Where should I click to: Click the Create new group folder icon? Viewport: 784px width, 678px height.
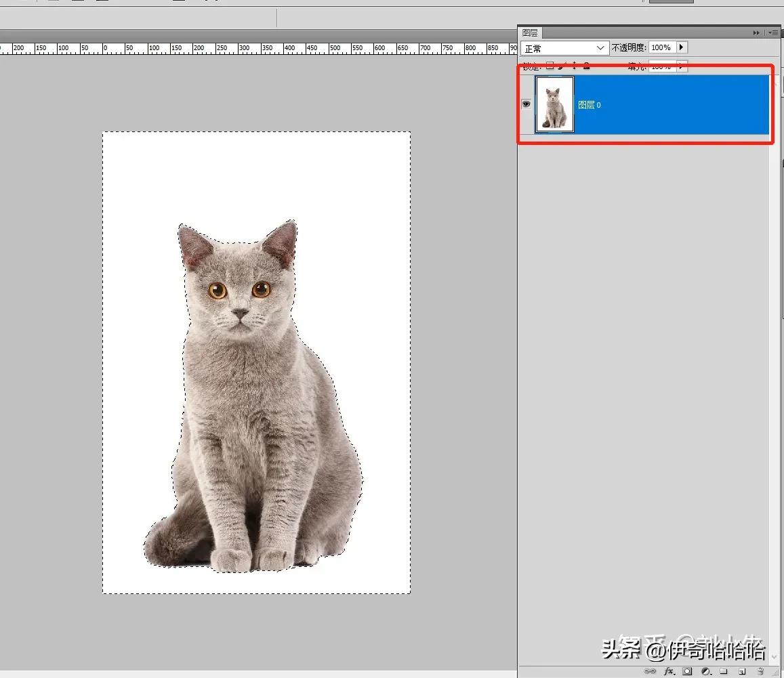tap(724, 671)
